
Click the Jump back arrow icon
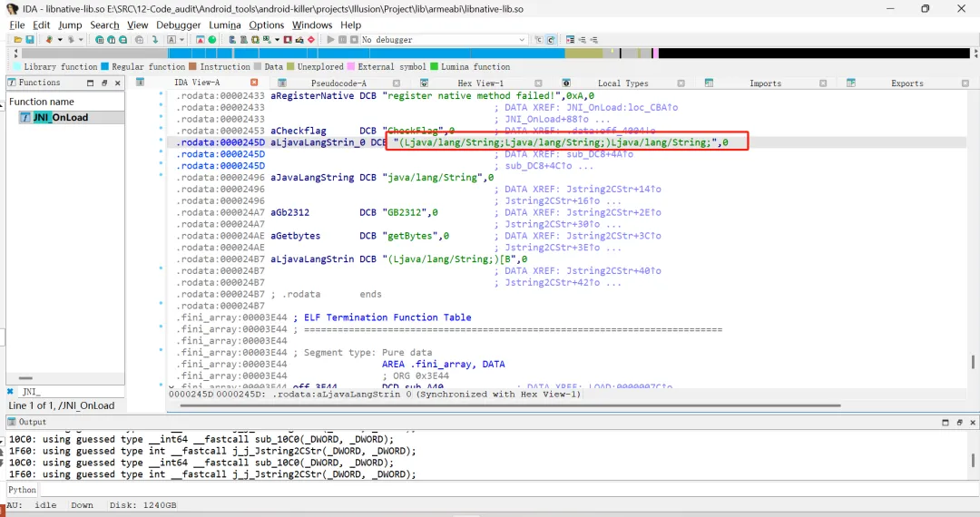(49, 39)
